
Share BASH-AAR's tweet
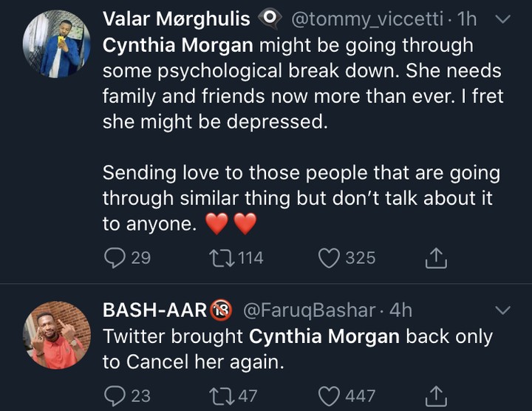(x=437, y=395)
